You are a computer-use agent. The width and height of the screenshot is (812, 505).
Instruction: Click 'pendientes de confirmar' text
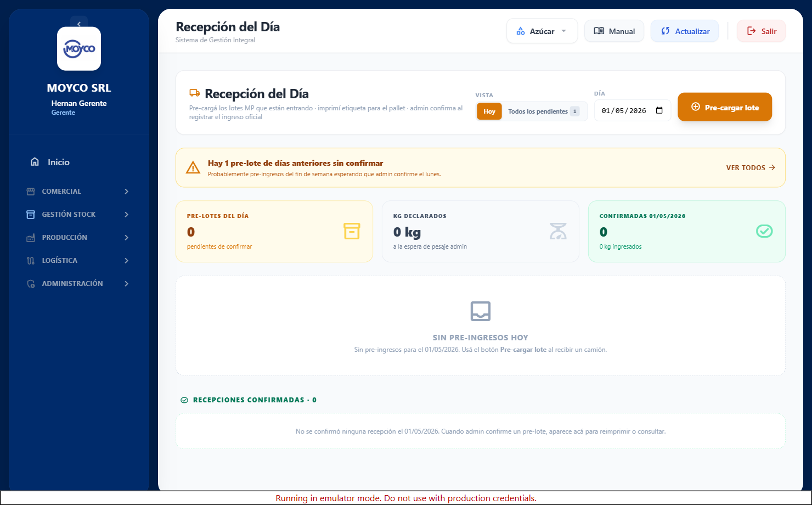(x=219, y=246)
